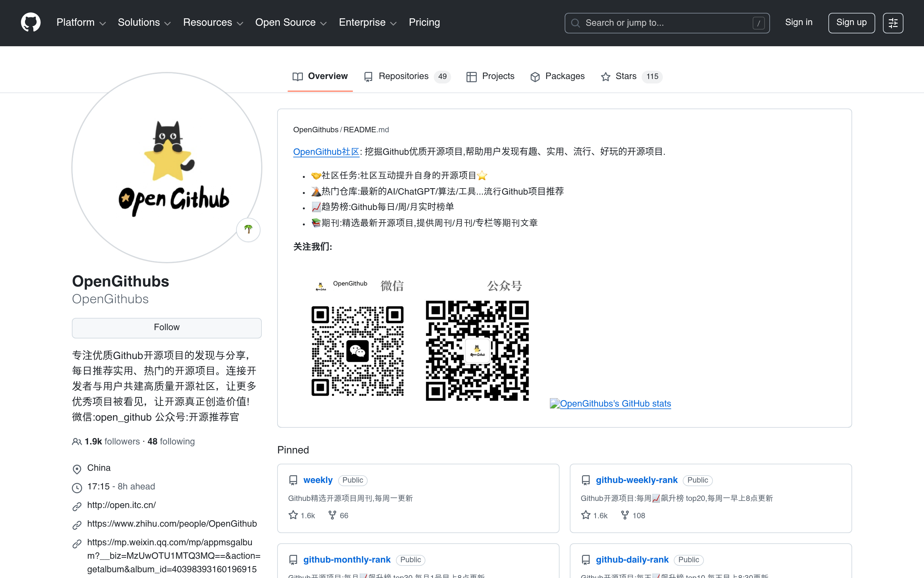The width and height of the screenshot is (924, 578).
Task: Click the followers people icon
Action: click(77, 442)
